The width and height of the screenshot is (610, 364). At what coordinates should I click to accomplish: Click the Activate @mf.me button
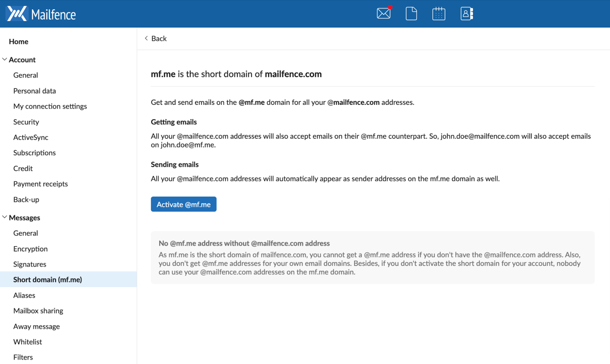184,204
